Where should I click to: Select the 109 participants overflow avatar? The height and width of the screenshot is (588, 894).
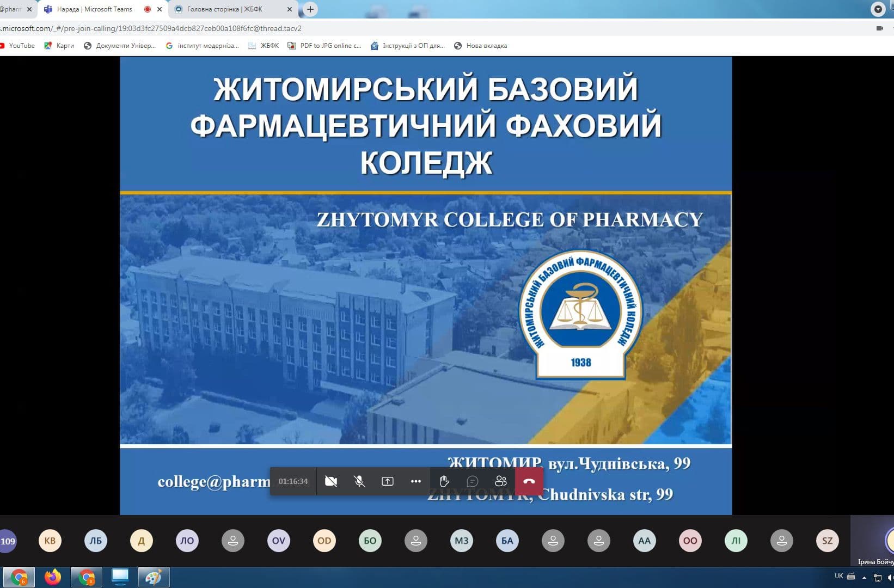click(x=8, y=541)
